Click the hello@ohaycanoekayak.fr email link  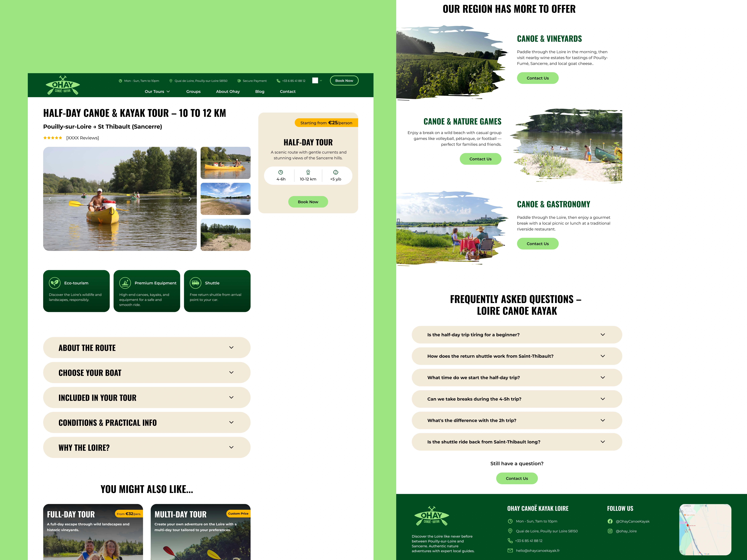point(538,551)
